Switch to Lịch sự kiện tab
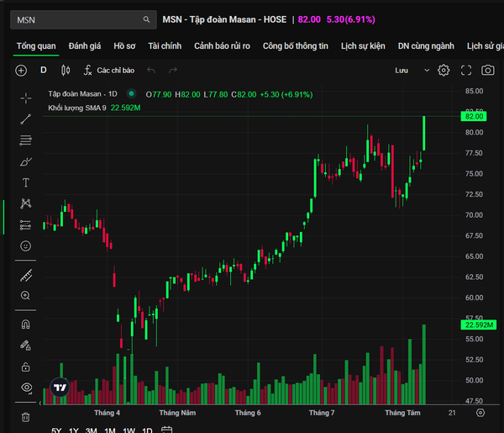The image size is (504, 433). (x=363, y=46)
